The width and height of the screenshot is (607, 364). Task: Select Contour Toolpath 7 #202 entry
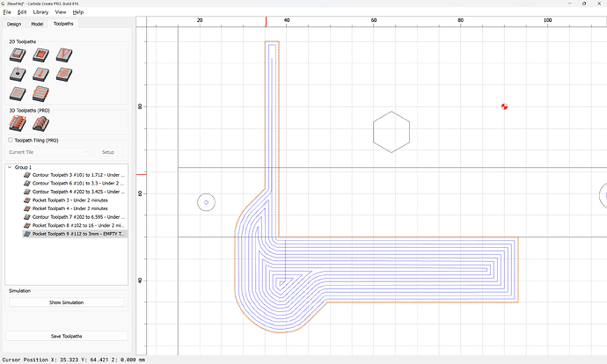75,217
